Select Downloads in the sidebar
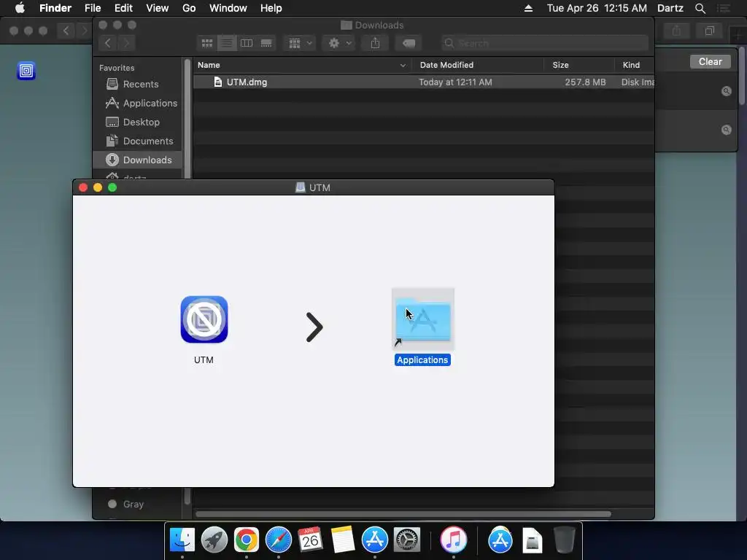This screenshot has width=747, height=560. pos(138,160)
